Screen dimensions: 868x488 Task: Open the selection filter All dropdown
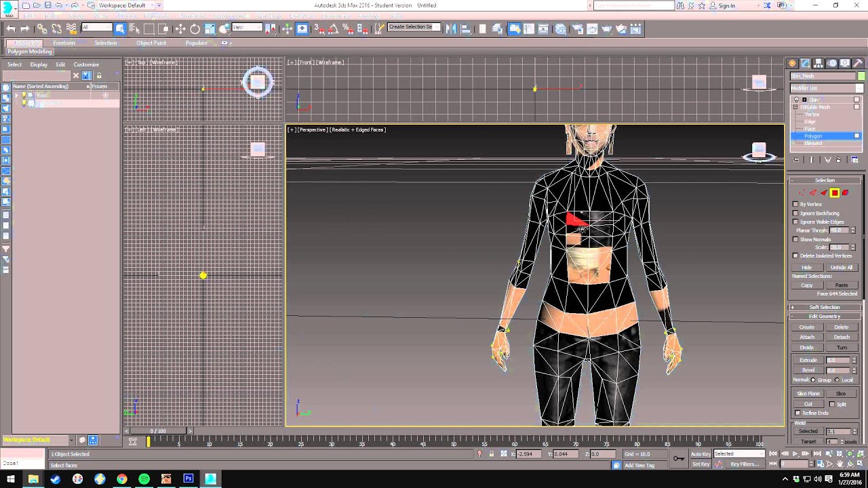pos(97,28)
